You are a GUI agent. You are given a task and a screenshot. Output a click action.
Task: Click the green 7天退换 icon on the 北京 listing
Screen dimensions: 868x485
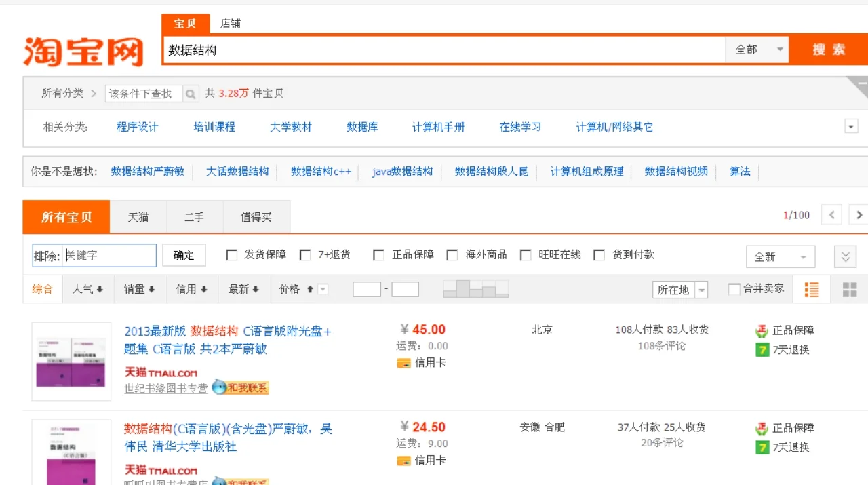click(762, 350)
